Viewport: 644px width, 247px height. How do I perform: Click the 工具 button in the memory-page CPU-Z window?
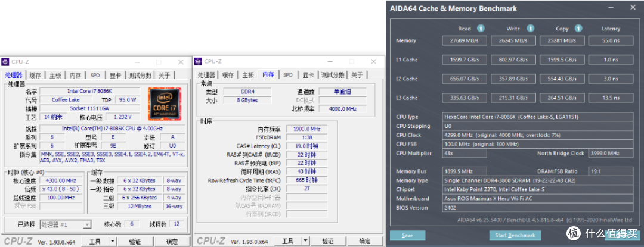click(x=288, y=241)
